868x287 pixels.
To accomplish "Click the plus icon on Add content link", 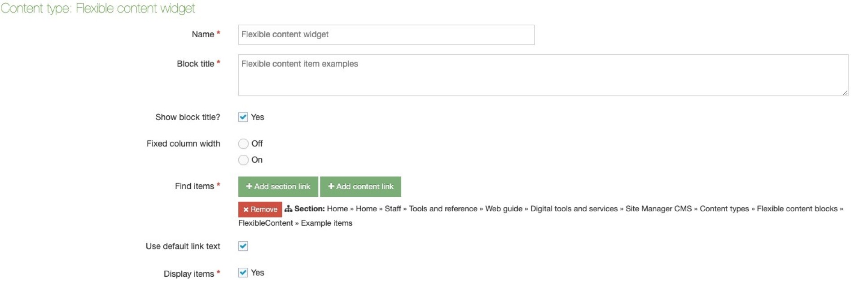I will pyautogui.click(x=331, y=186).
